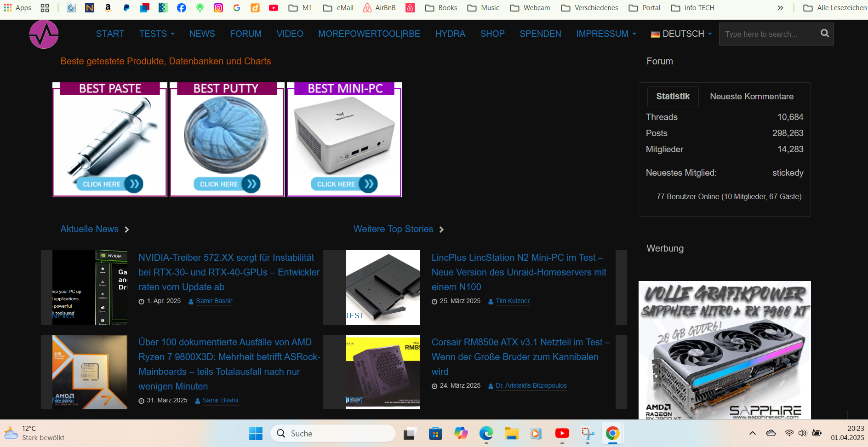This screenshot has width=868, height=447.
Task: Read the AMD Ryzen 7 9800X3D article
Action: tap(229, 364)
